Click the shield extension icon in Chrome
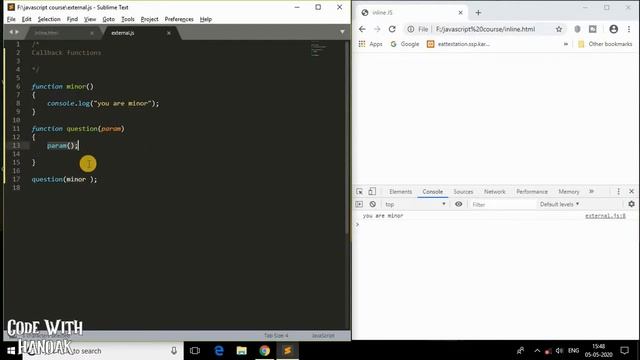This screenshot has width=640, height=360. tap(577, 29)
